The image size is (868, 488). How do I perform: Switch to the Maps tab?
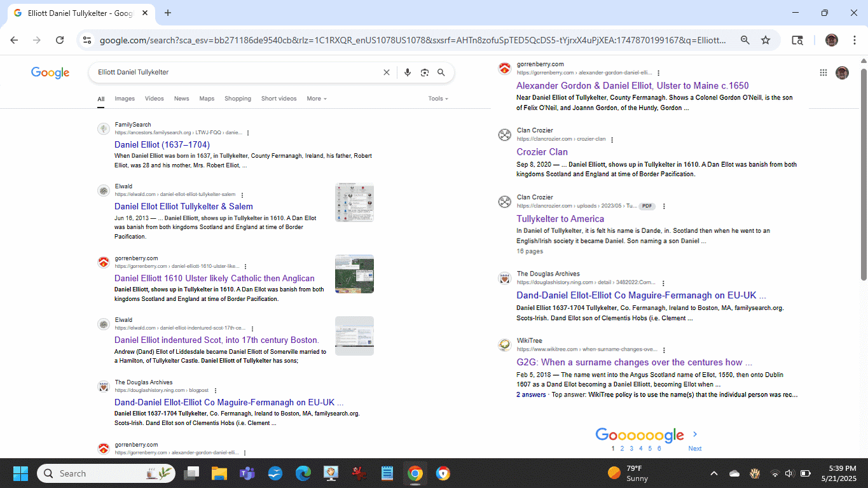207,99
